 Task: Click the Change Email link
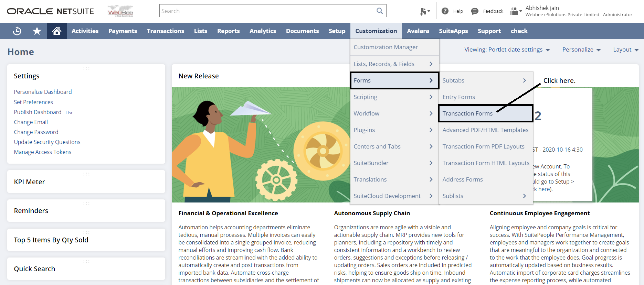(x=31, y=122)
